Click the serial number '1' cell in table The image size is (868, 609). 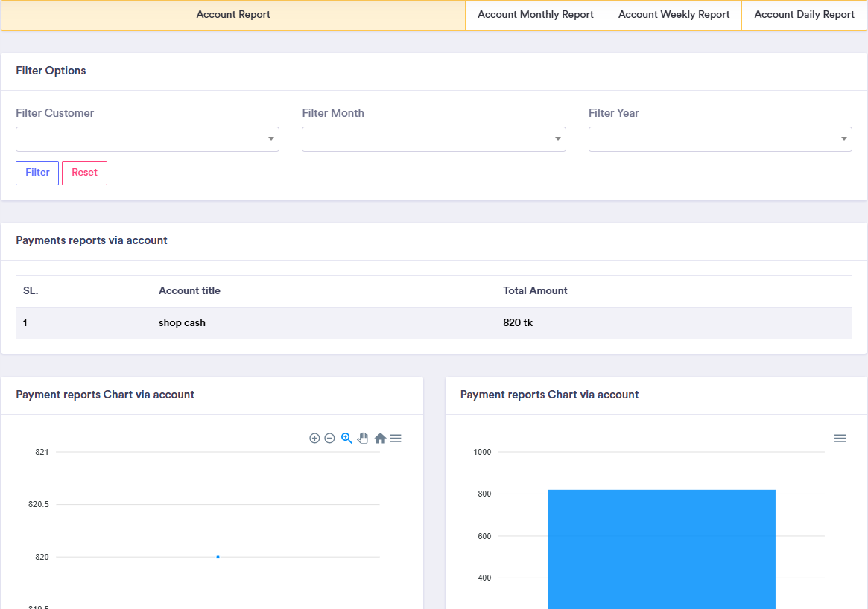coord(25,322)
